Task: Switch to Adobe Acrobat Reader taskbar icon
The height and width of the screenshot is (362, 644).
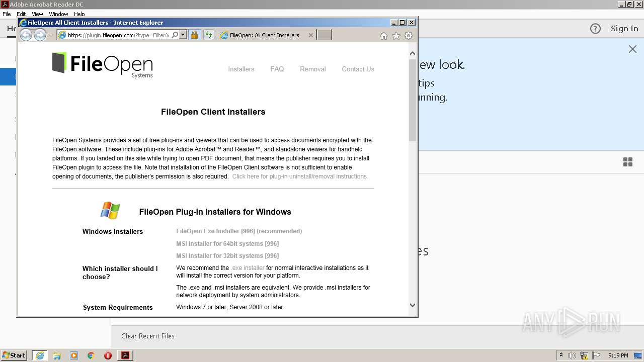Action: click(x=125, y=355)
